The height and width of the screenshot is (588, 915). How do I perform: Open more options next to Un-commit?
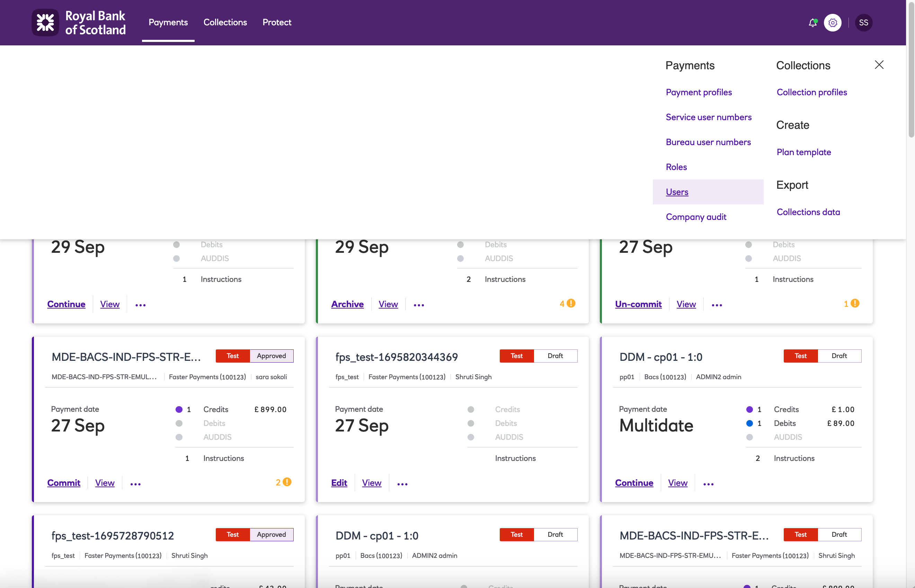tap(717, 305)
